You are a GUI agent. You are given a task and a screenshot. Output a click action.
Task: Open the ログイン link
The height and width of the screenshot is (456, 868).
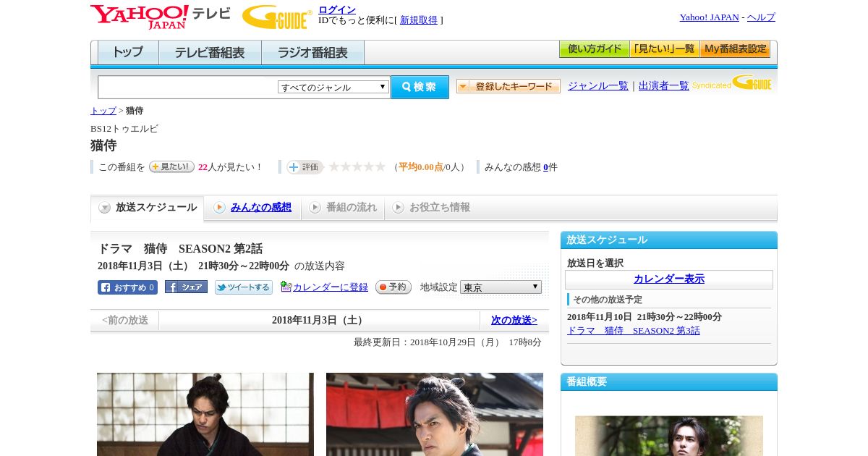[337, 9]
